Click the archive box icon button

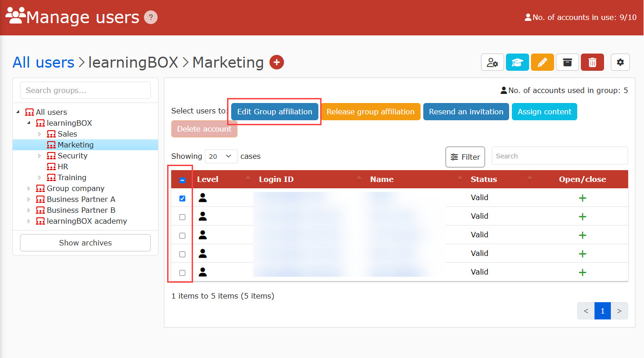[567, 62]
